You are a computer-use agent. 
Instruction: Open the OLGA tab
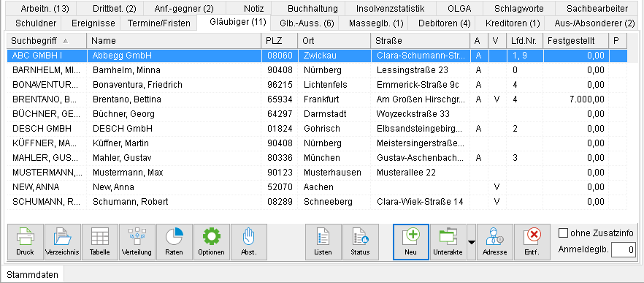pyautogui.click(x=459, y=8)
